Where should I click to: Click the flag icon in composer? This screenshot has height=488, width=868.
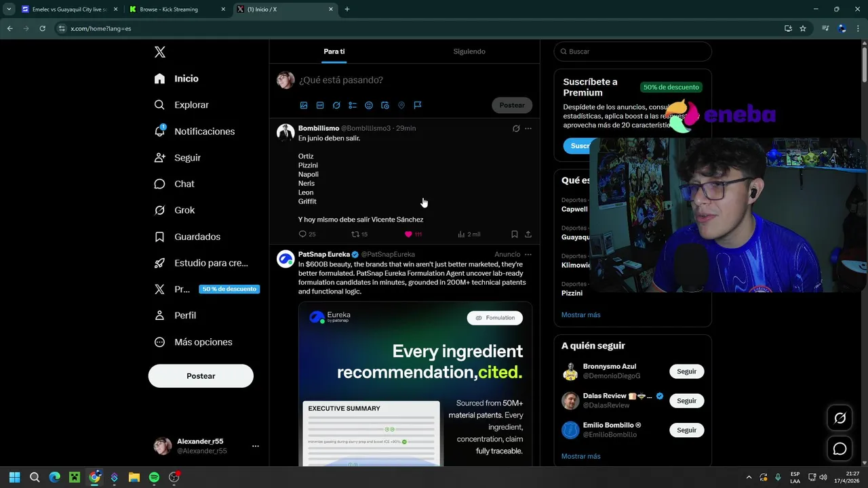(x=418, y=105)
